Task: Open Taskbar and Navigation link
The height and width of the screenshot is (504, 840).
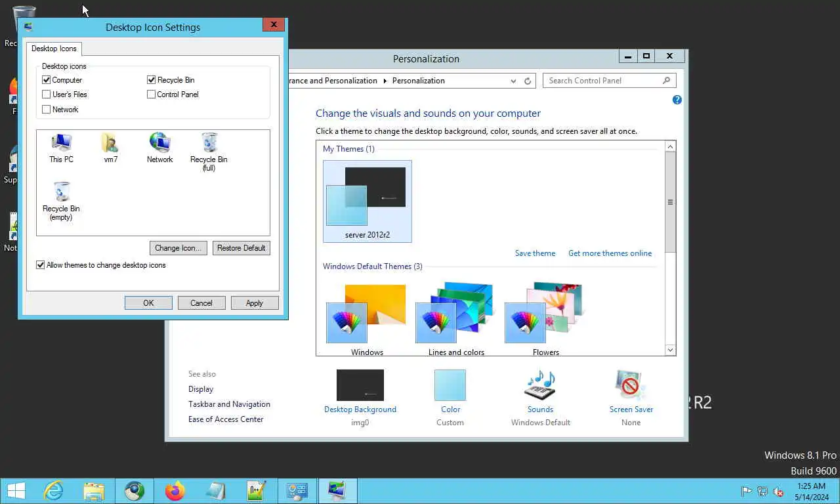Action: pos(229,404)
